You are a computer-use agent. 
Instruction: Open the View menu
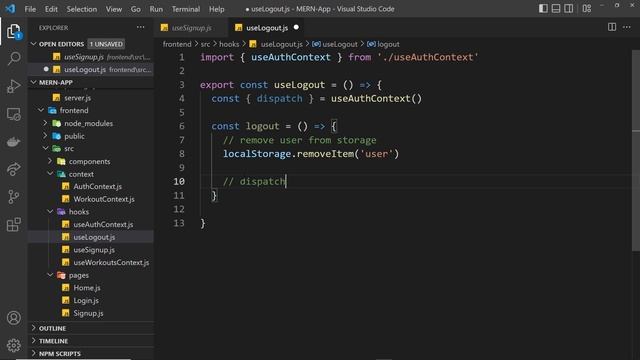(114, 9)
